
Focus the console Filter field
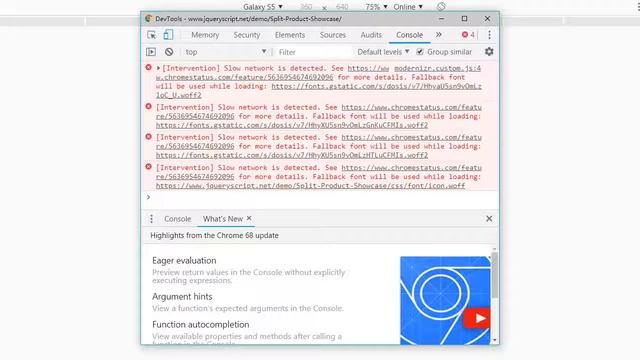pyautogui.click(x=313, y=52)
